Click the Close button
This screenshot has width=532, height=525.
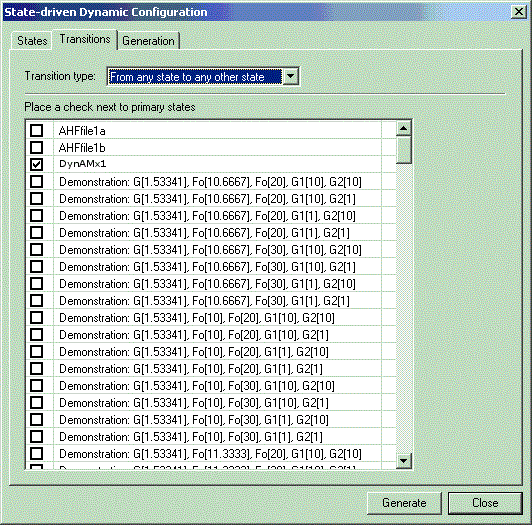(x=485, y=503)
